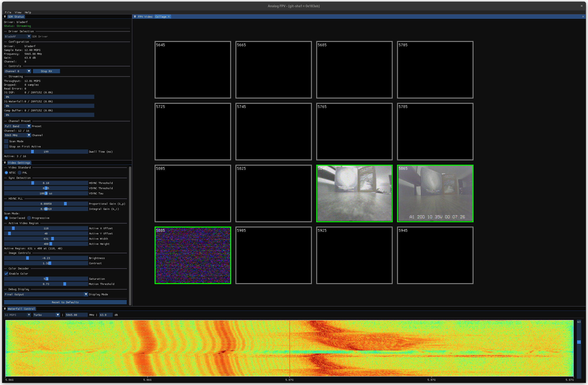Collapse the Video Settings panel triangle

[5, 163]
